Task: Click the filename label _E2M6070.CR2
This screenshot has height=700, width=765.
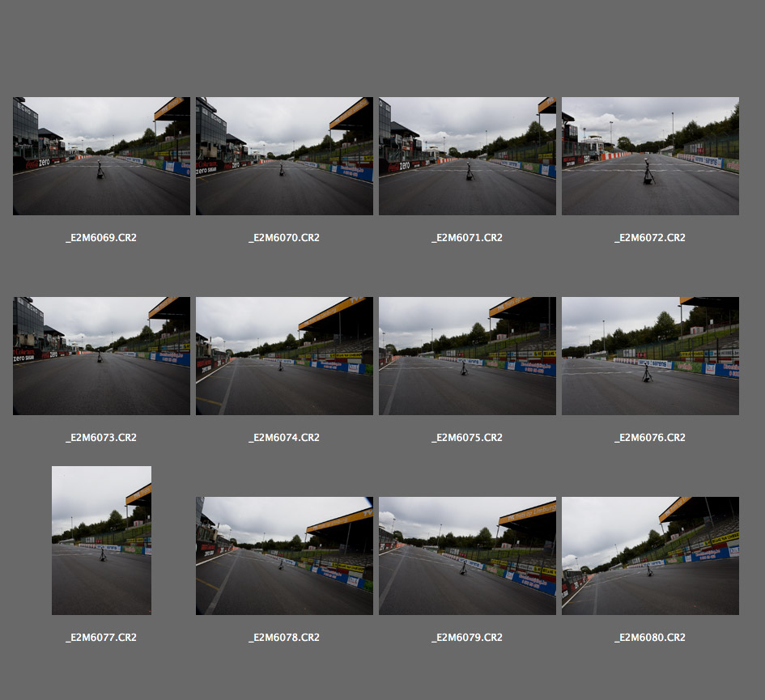Action: (x=284, y=238)
